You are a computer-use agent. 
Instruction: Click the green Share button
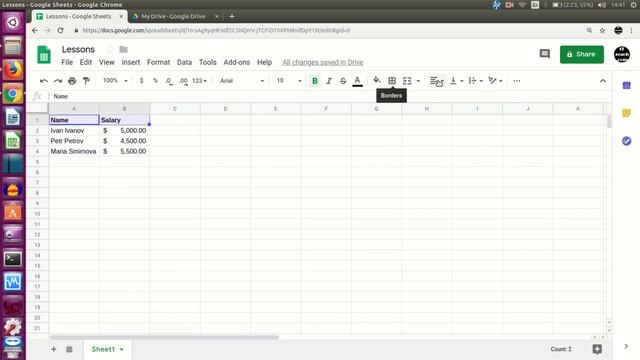point(582,54)
